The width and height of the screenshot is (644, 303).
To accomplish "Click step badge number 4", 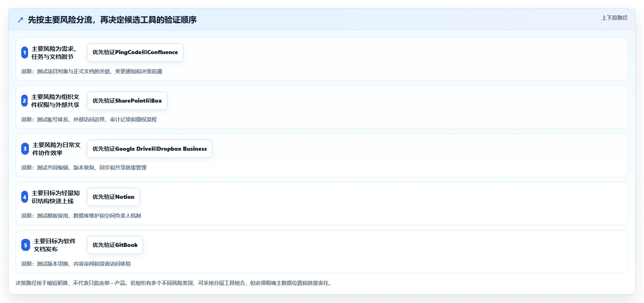I will pos(25,197).
